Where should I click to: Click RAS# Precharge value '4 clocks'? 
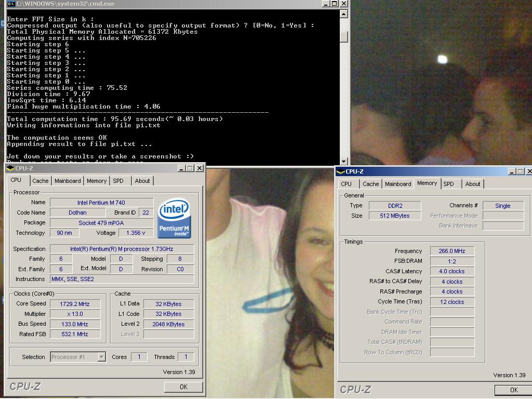point(452,292)
